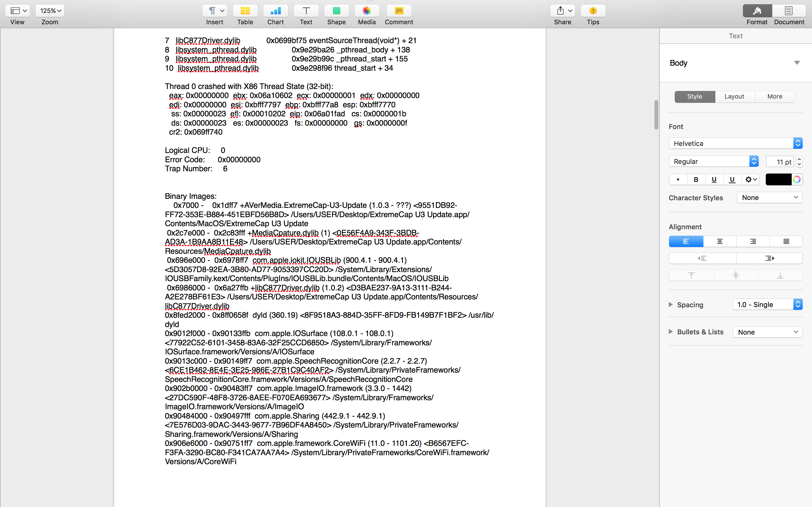The height and width of the screenshot is (507, 812).
Task: Select center text alignment
Action: (720, 241)
